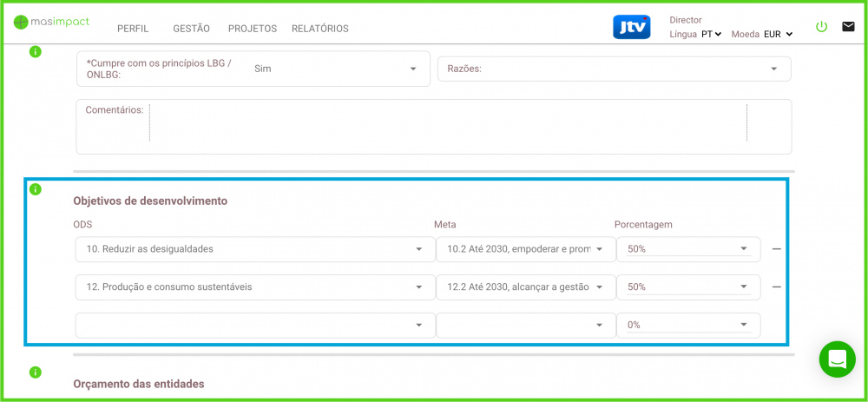Image resolution: width=868 pixels, height=402 pixels.
Task: Open the PERFIL menu
Action: tap(133, 29)
